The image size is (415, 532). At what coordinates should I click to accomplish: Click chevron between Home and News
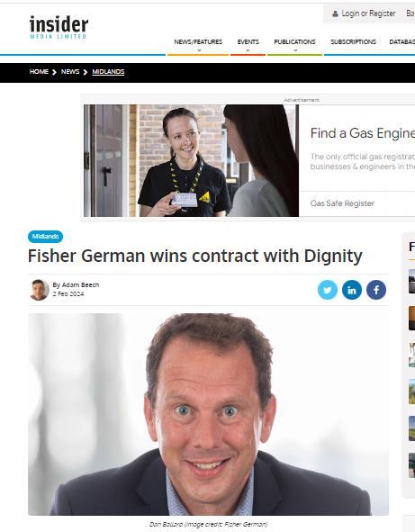coord(54,72)
